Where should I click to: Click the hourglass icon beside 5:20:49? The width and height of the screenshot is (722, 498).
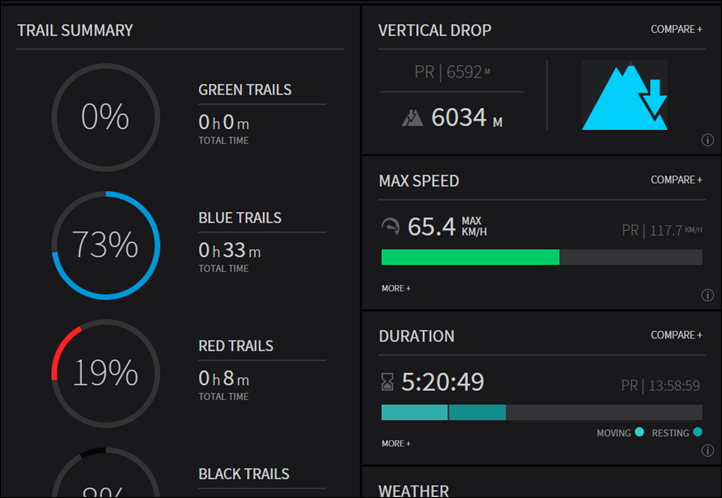pos(387,382)
